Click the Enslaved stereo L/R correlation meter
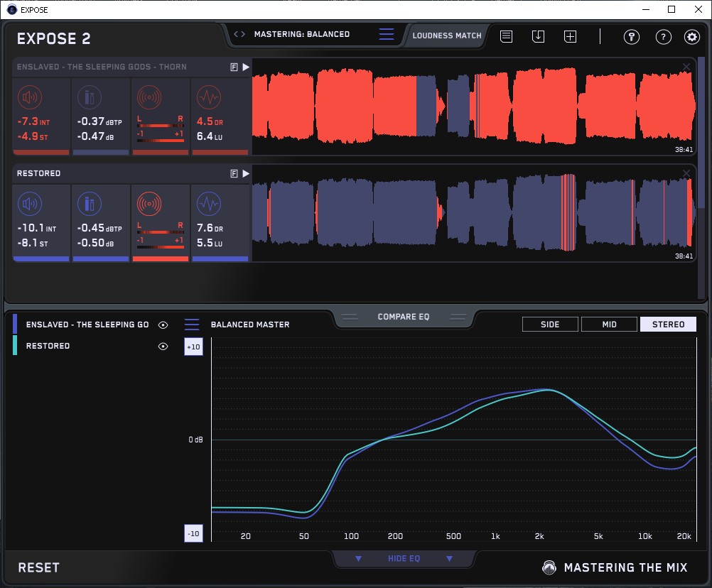This screenshot has width=712, height=588. (x=161, y=129)
